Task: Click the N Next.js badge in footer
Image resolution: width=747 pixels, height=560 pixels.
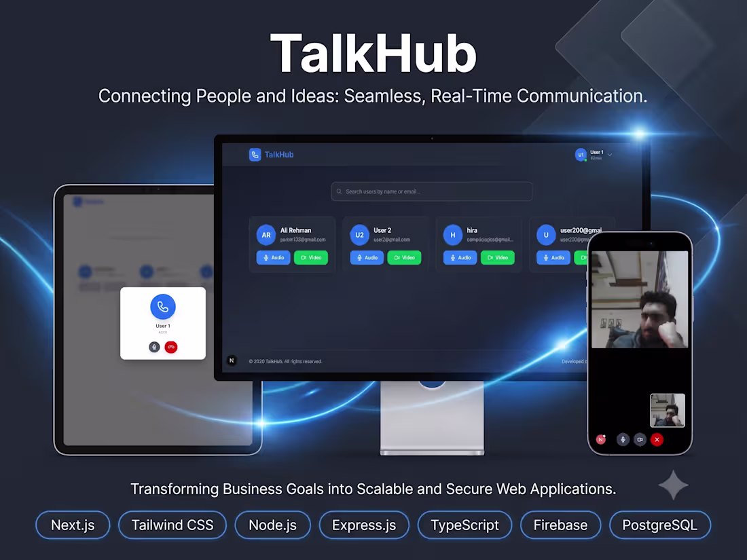Action: coord(232,360)
